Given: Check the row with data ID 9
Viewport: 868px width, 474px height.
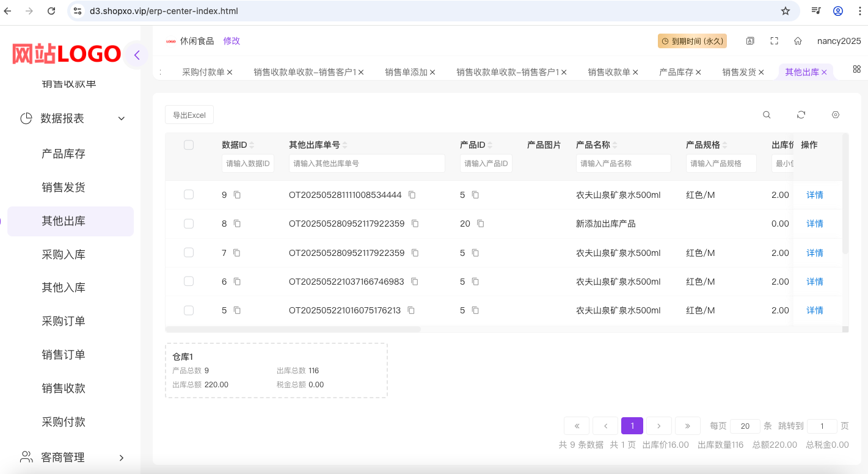Looking at the screenshot, I should pos(189,195).
